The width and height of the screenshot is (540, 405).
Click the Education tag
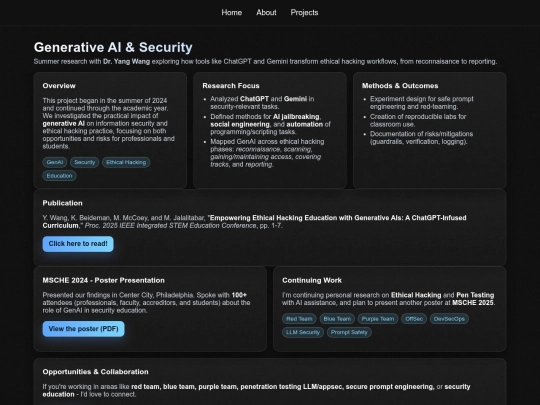[x=59, y=176]
